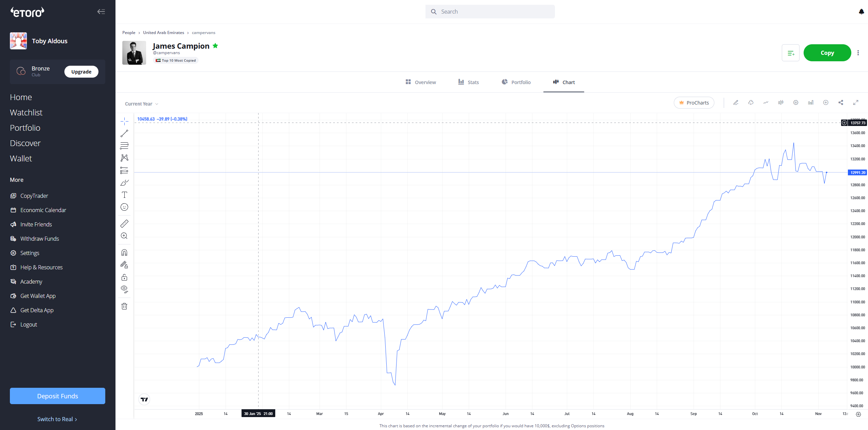This screenshot has height=430, width=868.
Task: Select the trend line drawing tool
Action: 124,133
